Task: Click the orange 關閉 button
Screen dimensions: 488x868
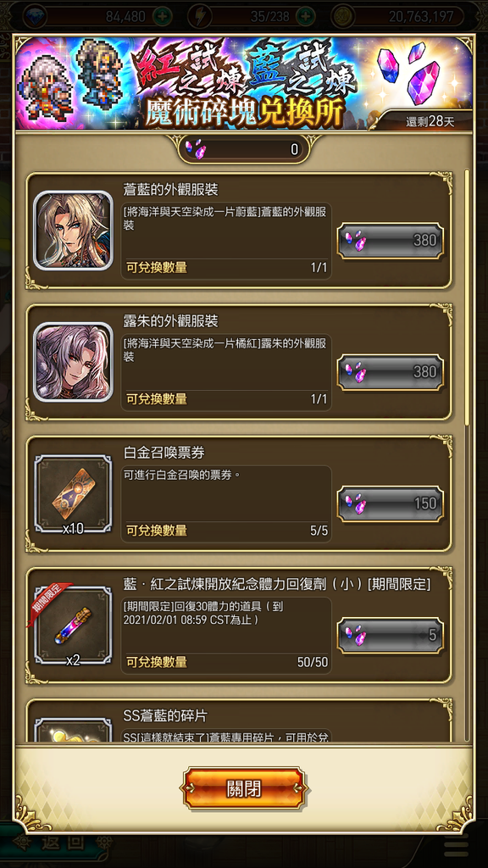Action: tap(244, 787)
